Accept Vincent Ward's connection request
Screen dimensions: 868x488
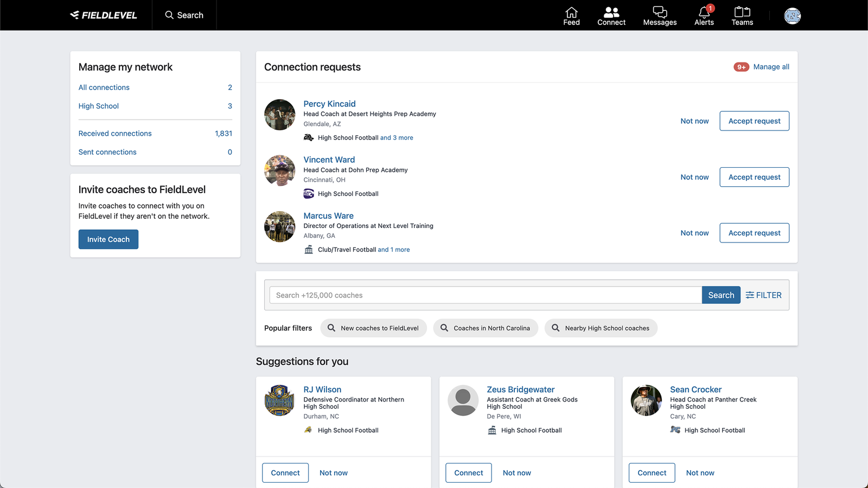coord(754,177)
